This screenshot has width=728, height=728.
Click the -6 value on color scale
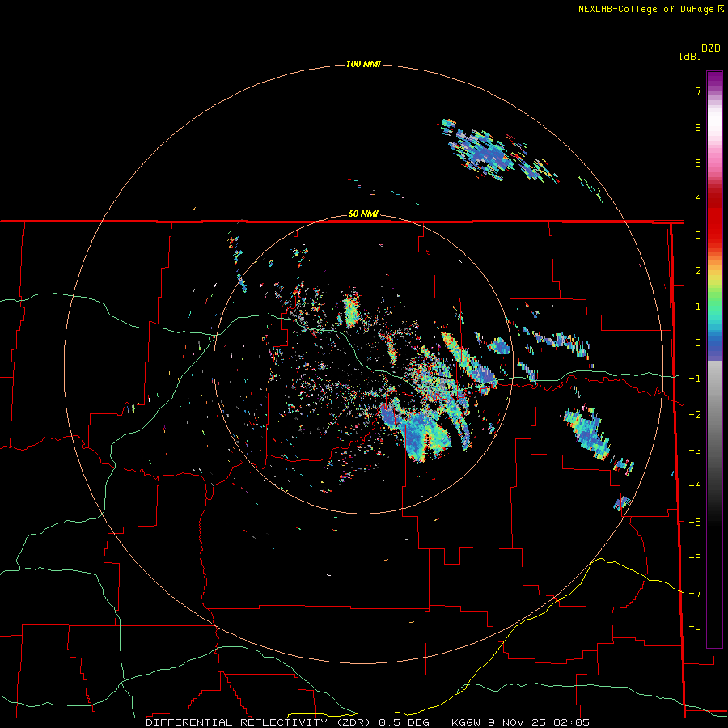[x=695, y=558]
